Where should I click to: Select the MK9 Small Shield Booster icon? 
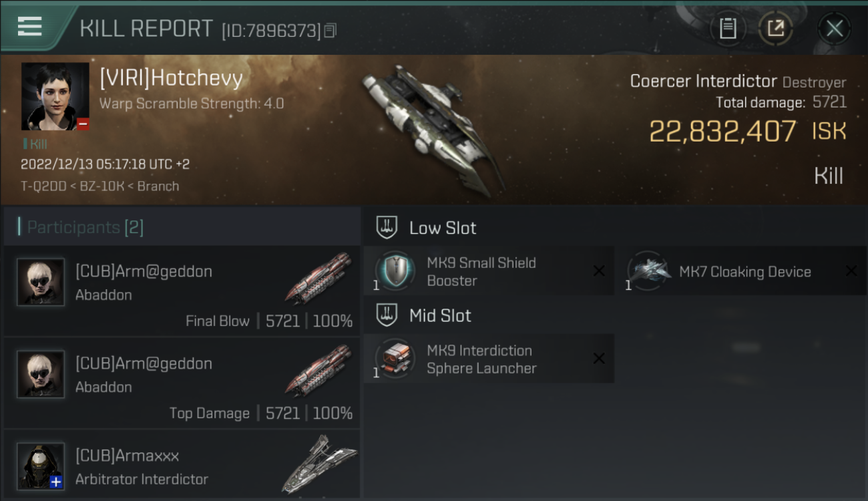(395, 271)
